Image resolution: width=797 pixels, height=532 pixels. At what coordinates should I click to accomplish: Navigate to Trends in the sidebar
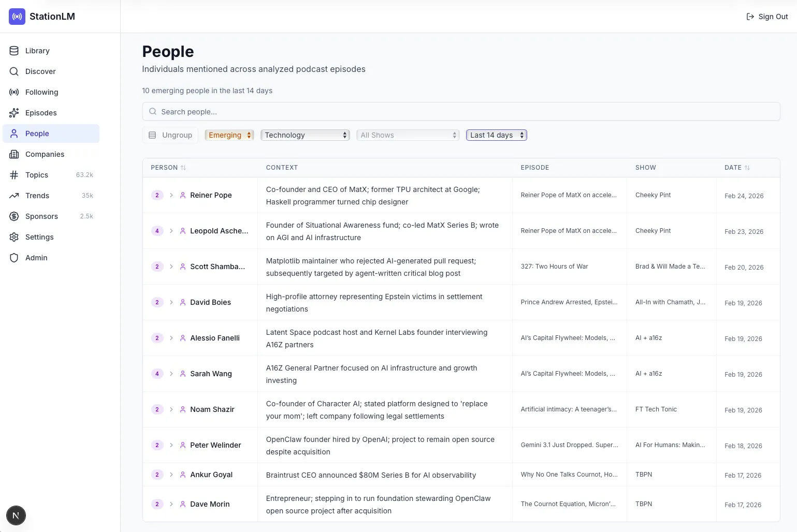[37, 195]
